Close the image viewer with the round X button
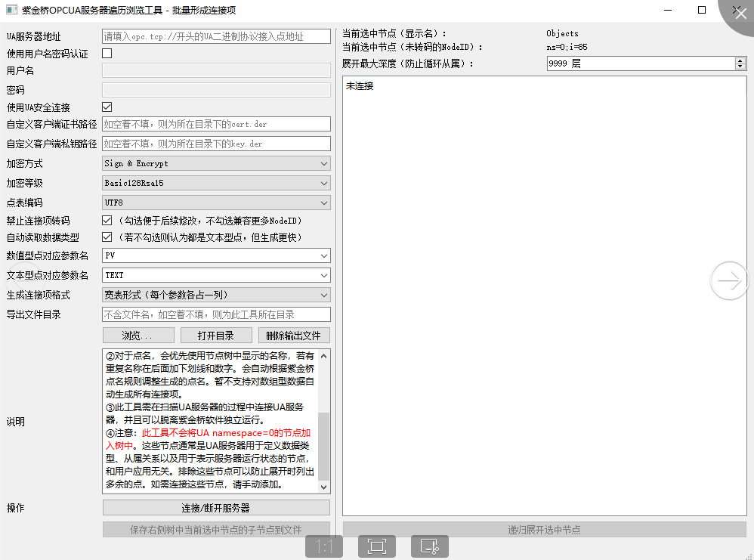Image resolution: width=754 pixels, height=560 pixels. tap(740, 13)
